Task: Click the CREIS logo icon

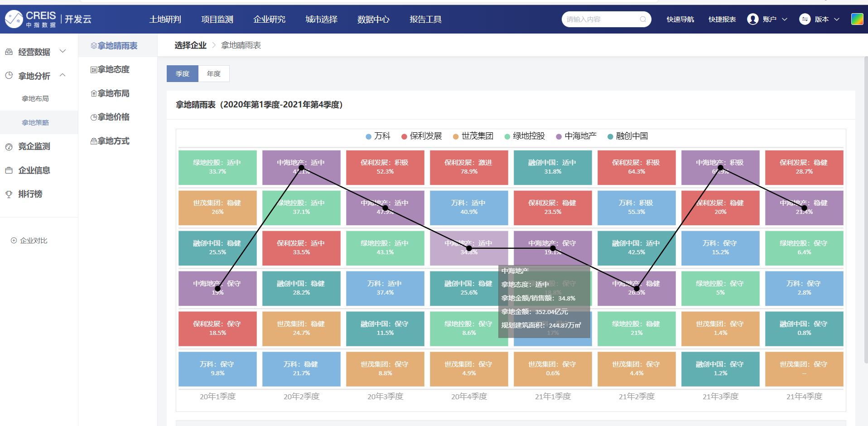Action: coord(14,19)
